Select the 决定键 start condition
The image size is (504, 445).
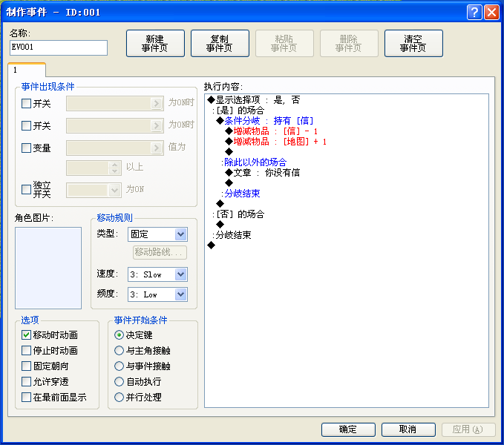tap(119, 335)
